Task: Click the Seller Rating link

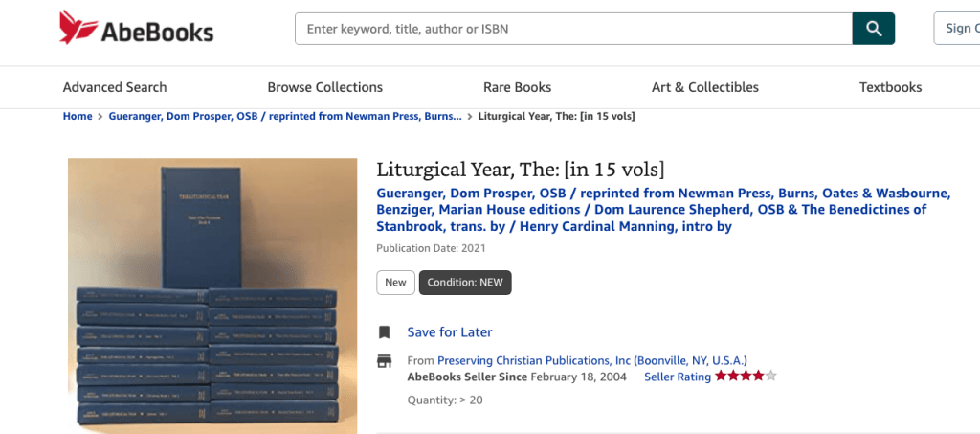Action: tap(677, 377)
